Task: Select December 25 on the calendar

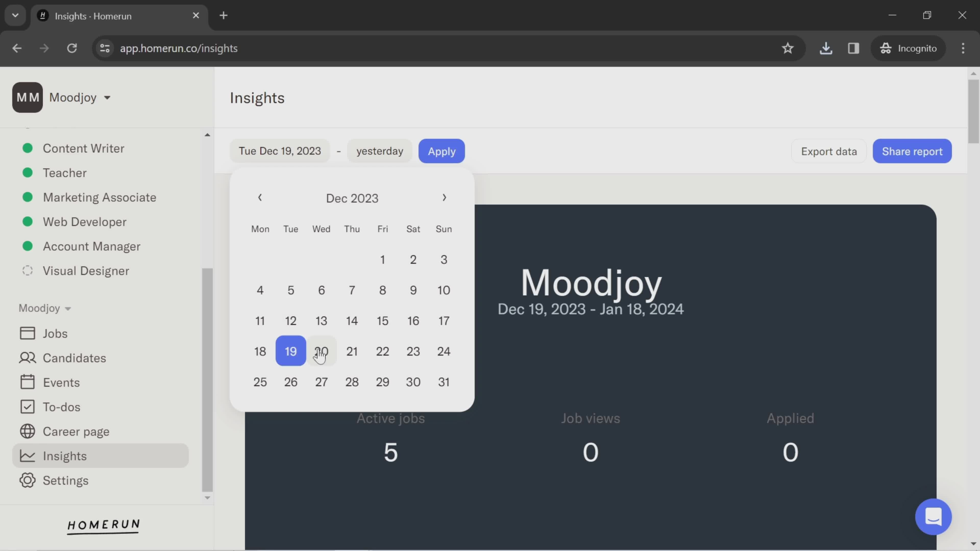Action: 260,381
